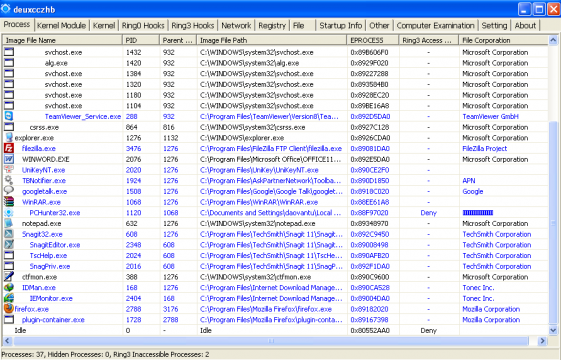Click path C:\WINDOWS\system32\ctfmon.exe
Image resolution: width=561 pixels, height=360 pixels.
255,277
